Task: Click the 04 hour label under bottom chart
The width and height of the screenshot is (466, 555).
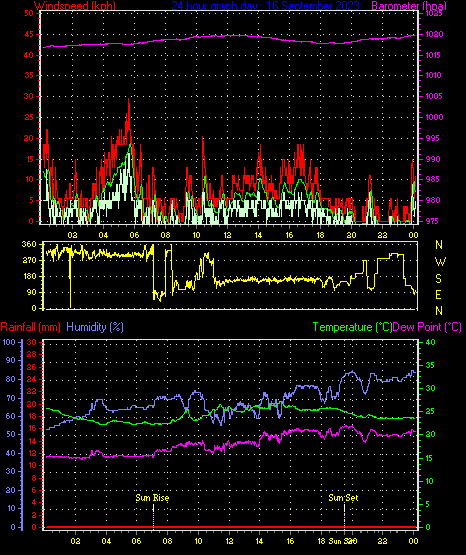Action: coord(106,541)
